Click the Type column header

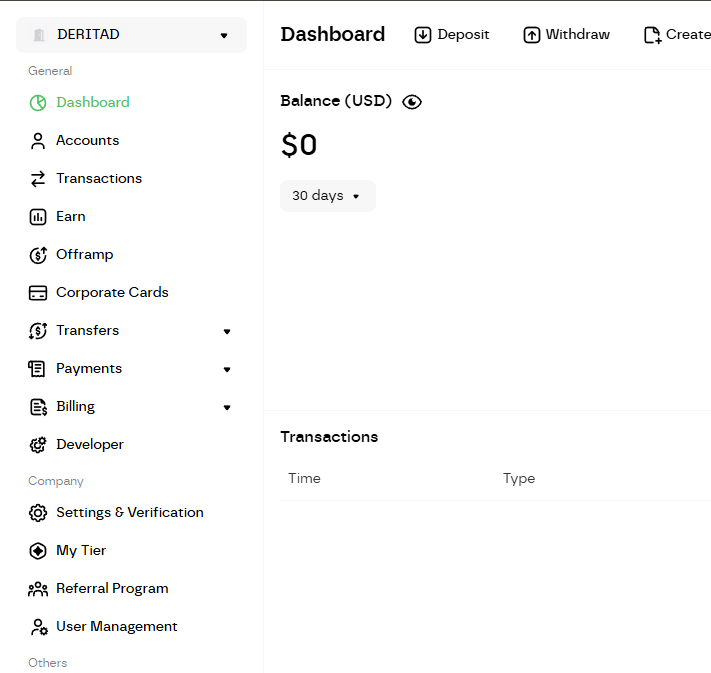coord(519,478)
